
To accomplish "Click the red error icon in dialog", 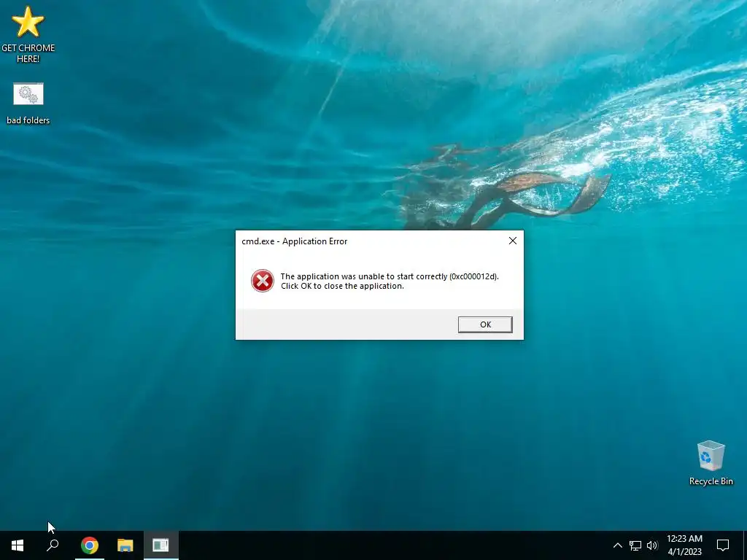I will (263, 281).
